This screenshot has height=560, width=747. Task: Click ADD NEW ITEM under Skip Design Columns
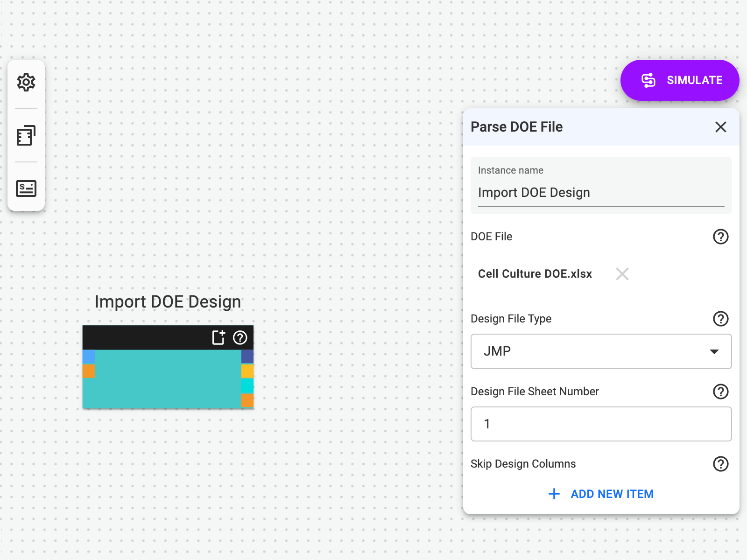click(601, 494)
